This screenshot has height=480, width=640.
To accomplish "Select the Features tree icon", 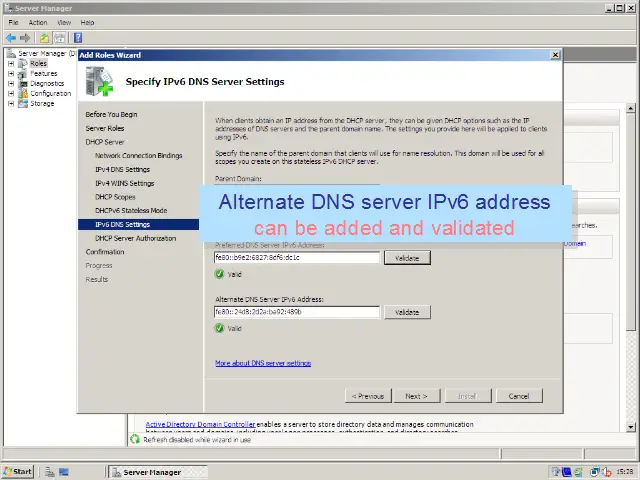I will (x=23, y=74).
